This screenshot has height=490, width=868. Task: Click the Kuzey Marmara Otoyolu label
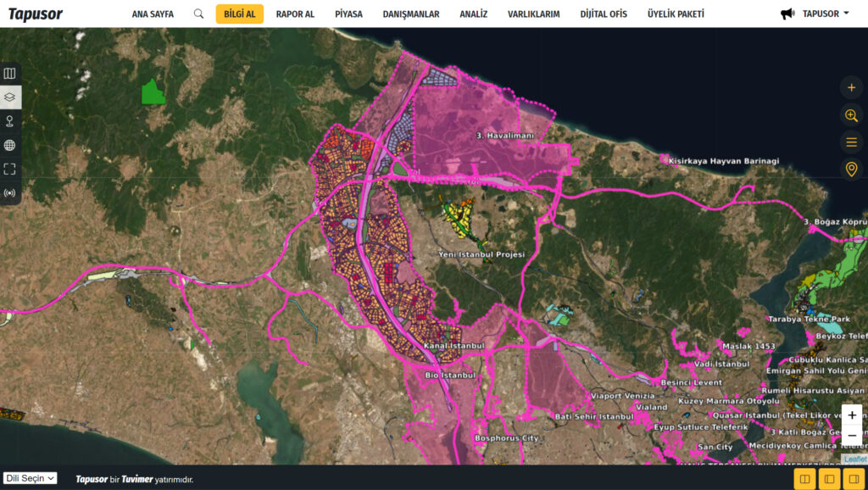pos(728,402)
